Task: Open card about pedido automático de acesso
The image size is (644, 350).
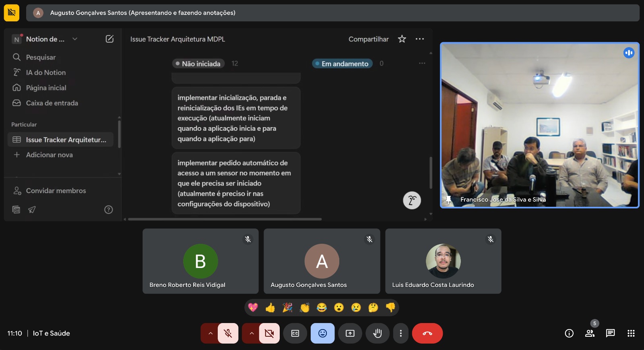Action: point(236,183)
